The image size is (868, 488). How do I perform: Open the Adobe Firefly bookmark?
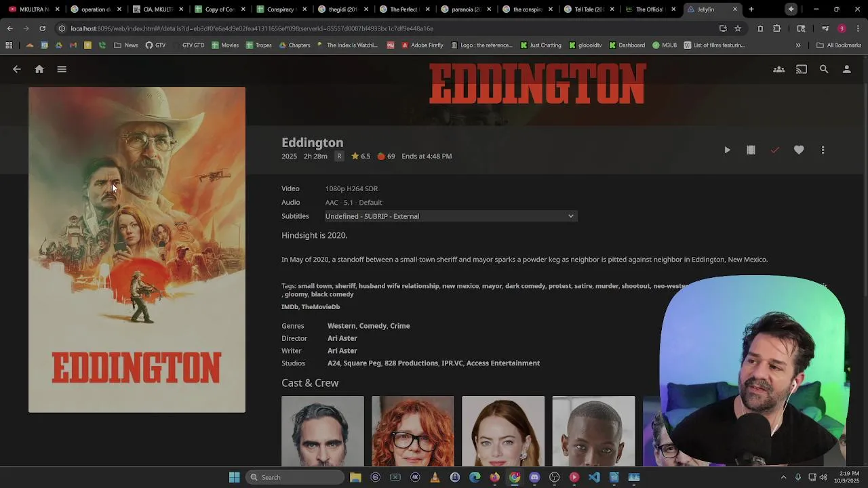(422, 45)
